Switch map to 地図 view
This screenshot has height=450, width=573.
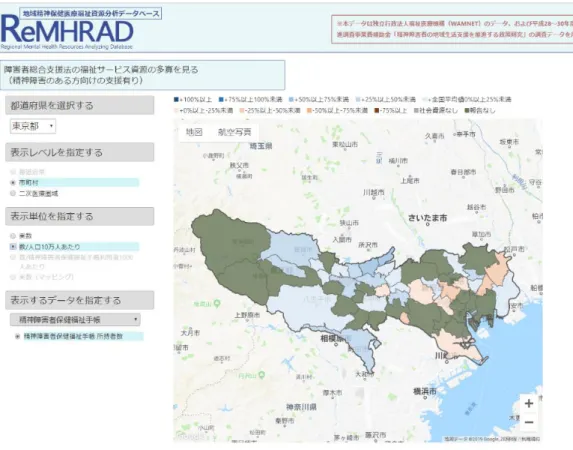tap(194, 132)
